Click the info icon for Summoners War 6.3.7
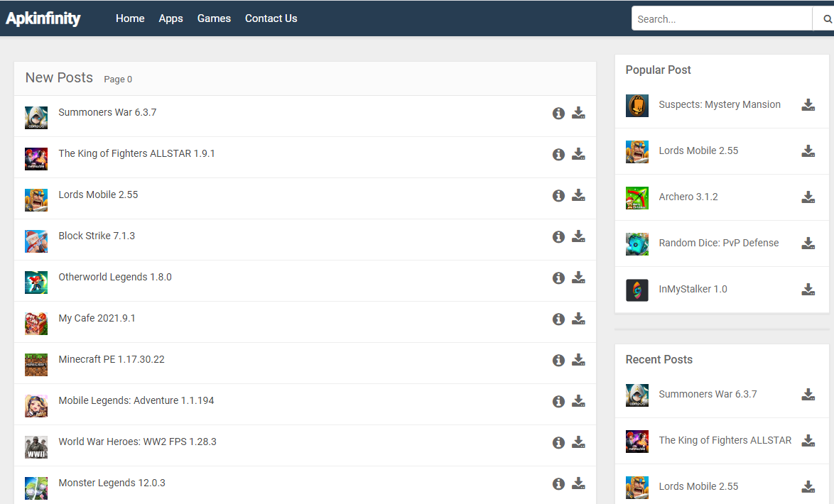The width and height of the screenshot is (834, 504). 558,113
